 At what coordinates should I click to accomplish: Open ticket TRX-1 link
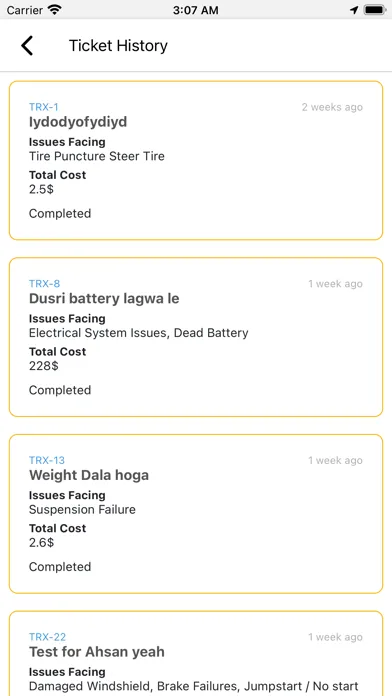pyautogui.click(x=44, y=107)
